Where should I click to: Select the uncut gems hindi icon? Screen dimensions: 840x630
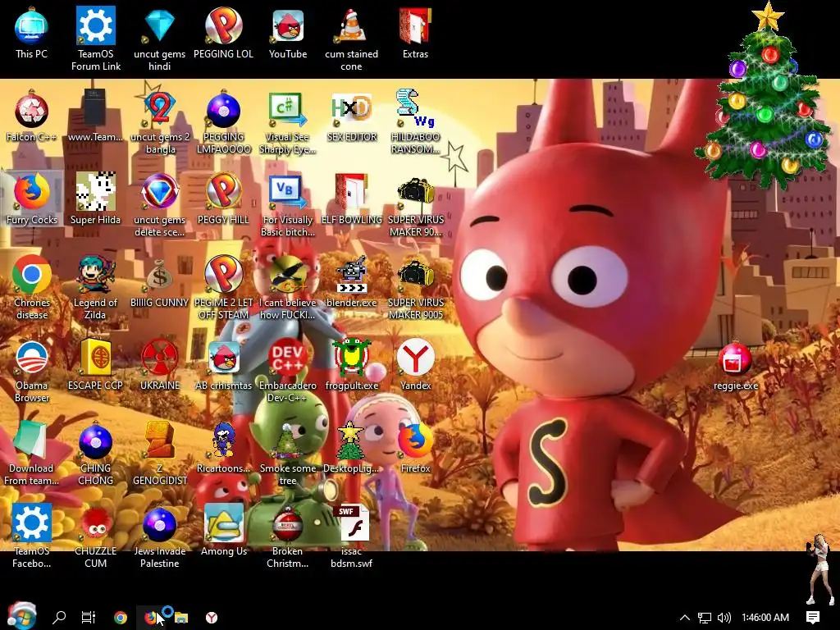coord(160,39)
